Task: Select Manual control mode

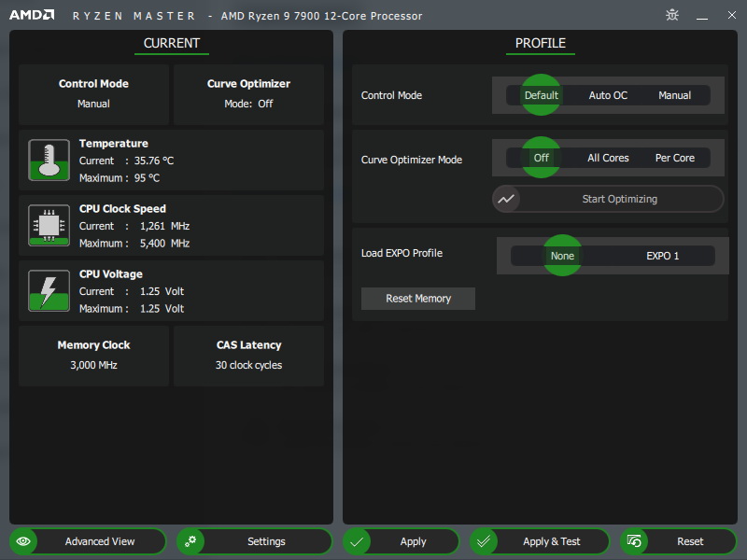Action: tap(674, 95)
